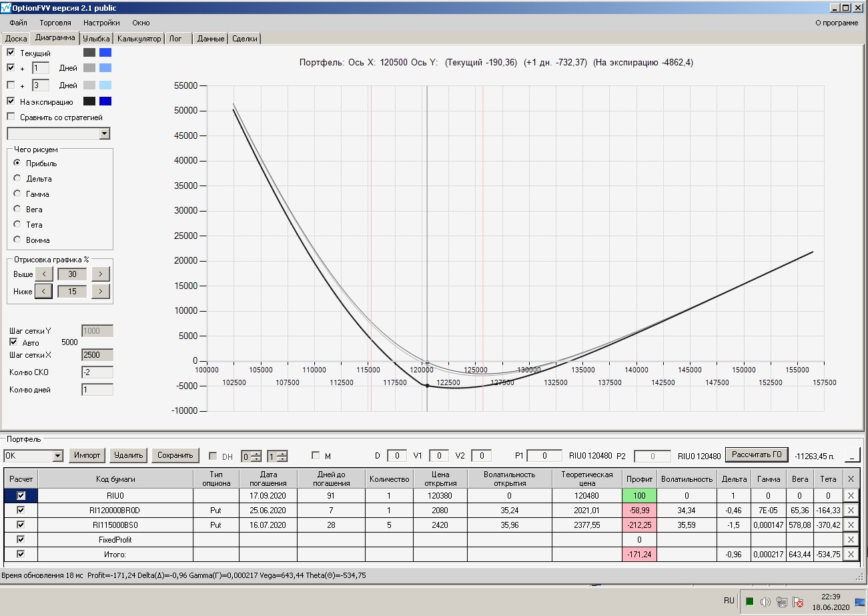Click the show desktop icon in the taskbar corner

pos(860,601)
